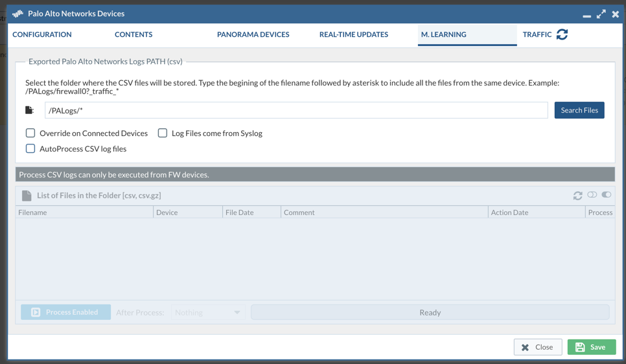Open the REAL-TIME UPDATES tab
The image size is (626, 364).
[x=353, y=34]
